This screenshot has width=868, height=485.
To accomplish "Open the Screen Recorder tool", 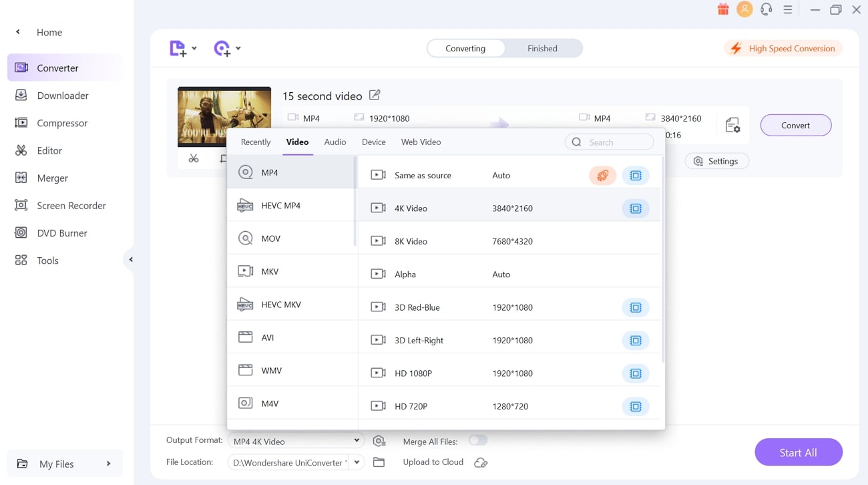I will pyautogui.click(x=70, y=205).
